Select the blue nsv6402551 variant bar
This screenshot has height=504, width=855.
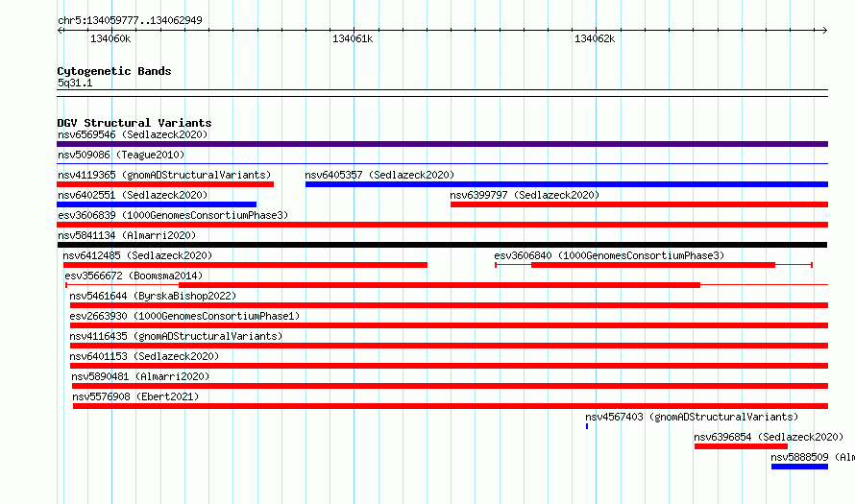tap(157, 204)
